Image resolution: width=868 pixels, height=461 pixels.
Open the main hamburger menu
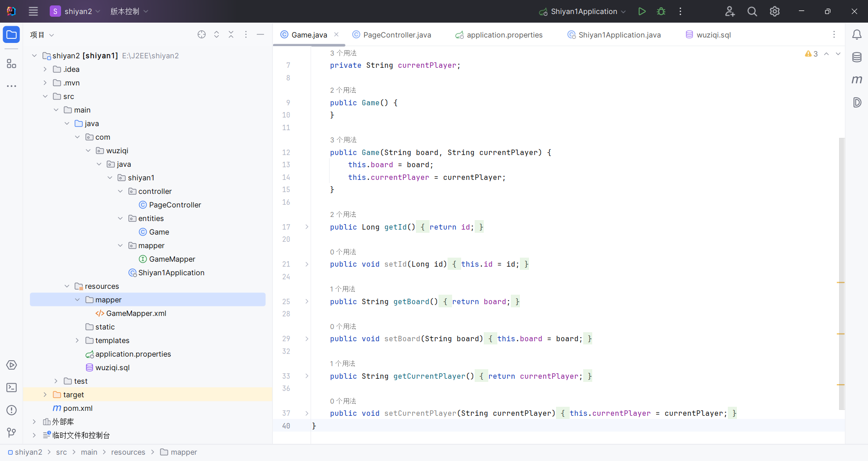[33, 11]
